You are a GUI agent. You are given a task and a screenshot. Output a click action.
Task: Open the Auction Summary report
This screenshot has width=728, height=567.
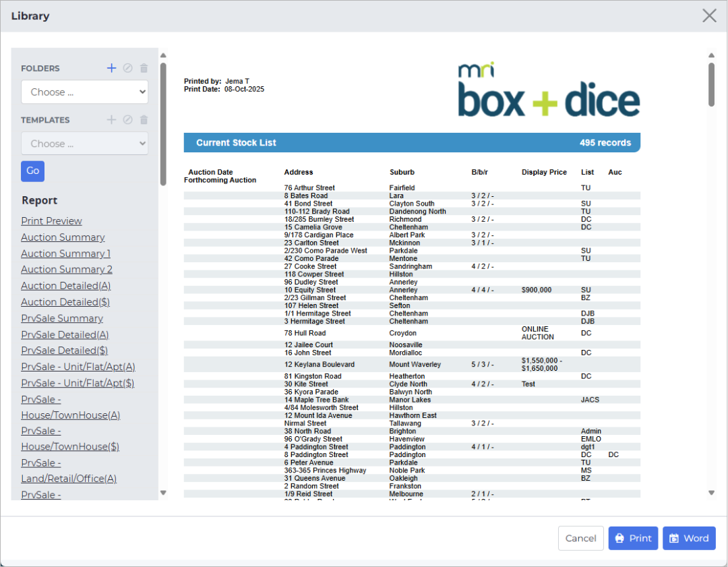(x=63, y=237)
